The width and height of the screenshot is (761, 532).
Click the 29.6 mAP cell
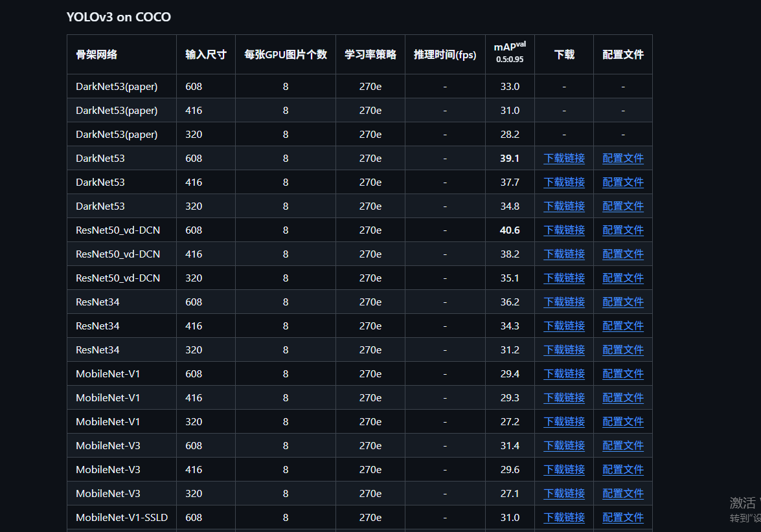[510, 470]
